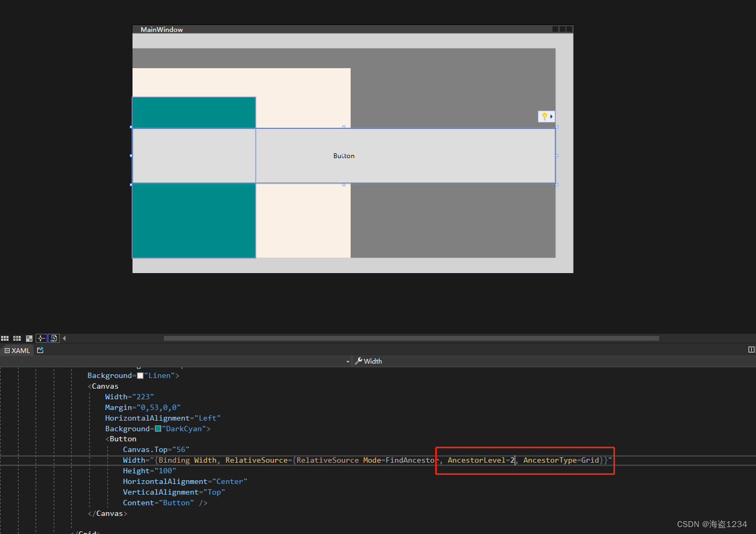Select the Show Grid icon in designer toolbar

pyautogui.click(x=5, y=338)
